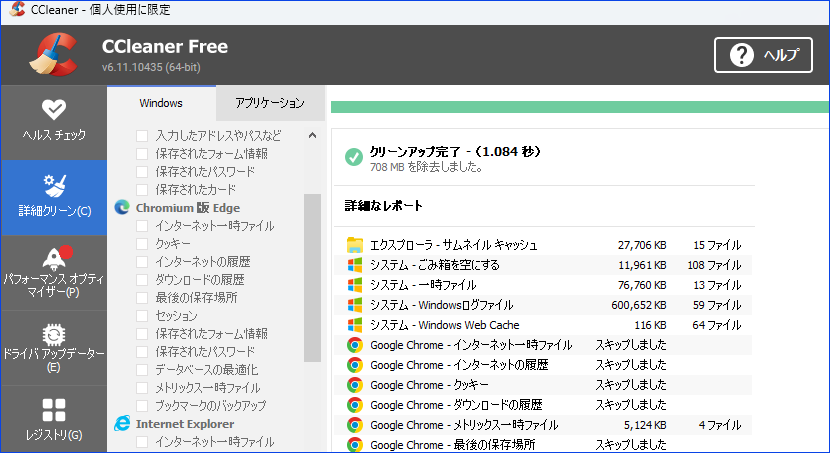Enable Edge インターネット一時ファイル checkbox

142,226
